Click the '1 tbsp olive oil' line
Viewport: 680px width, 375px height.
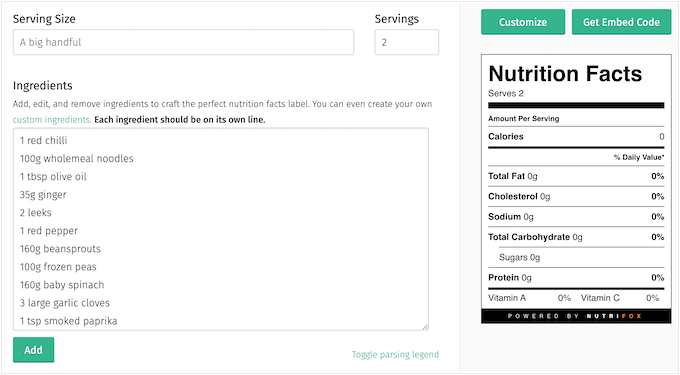(x=53, y=177)
